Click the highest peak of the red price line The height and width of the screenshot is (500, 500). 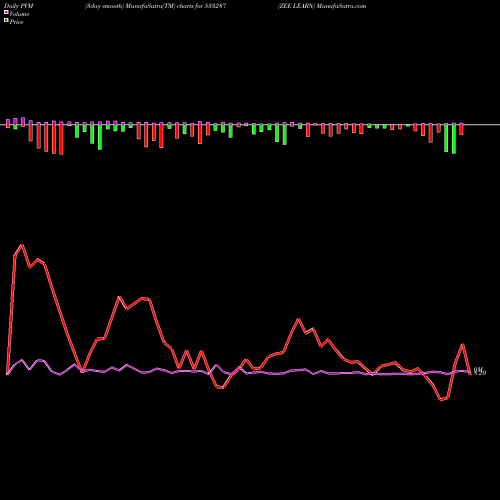tap(22, 245)
